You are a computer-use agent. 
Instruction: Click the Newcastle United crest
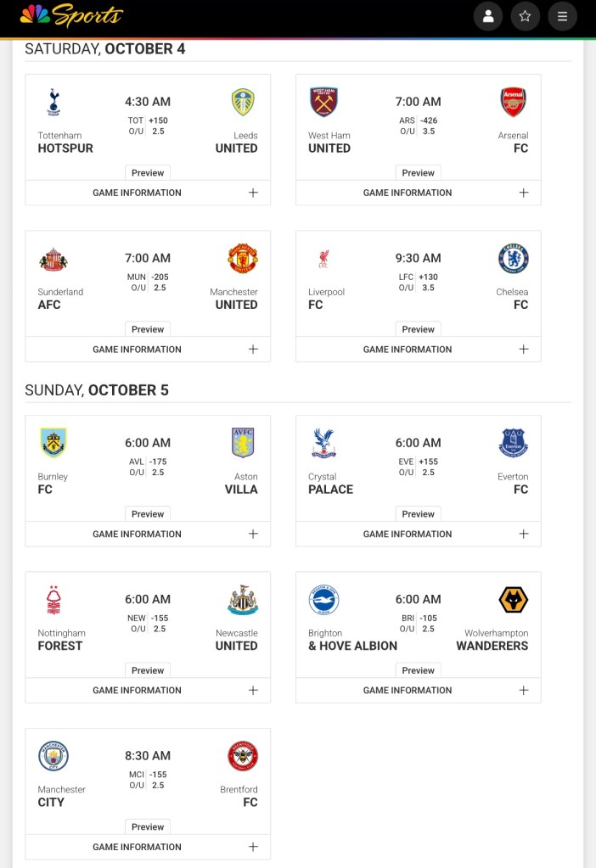[243, 600]
